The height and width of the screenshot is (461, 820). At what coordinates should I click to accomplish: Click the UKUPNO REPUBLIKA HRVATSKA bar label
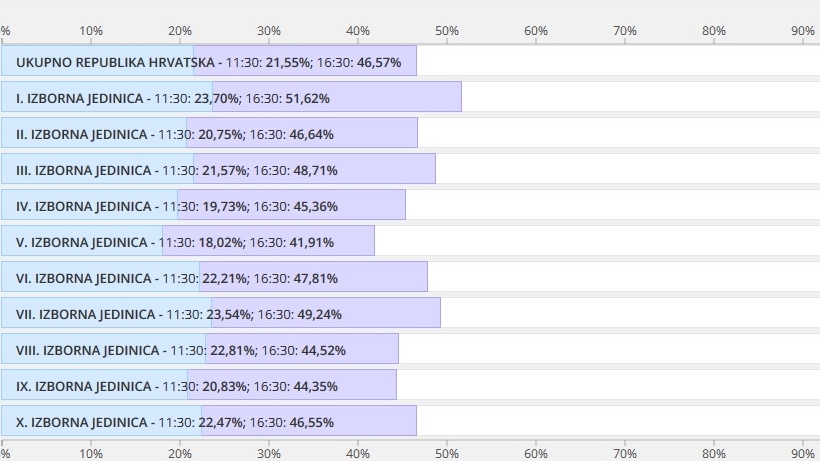pyautogui.click(x=115, y=62)
